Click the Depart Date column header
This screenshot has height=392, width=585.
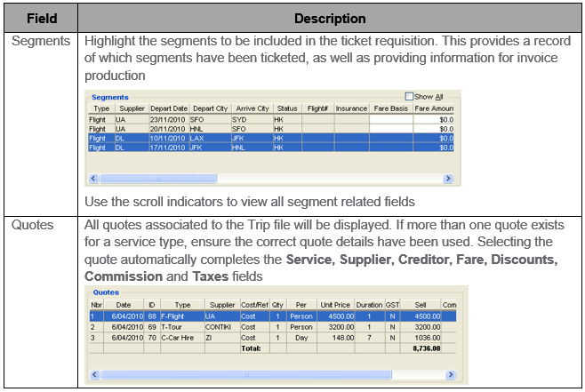[169, 108]
